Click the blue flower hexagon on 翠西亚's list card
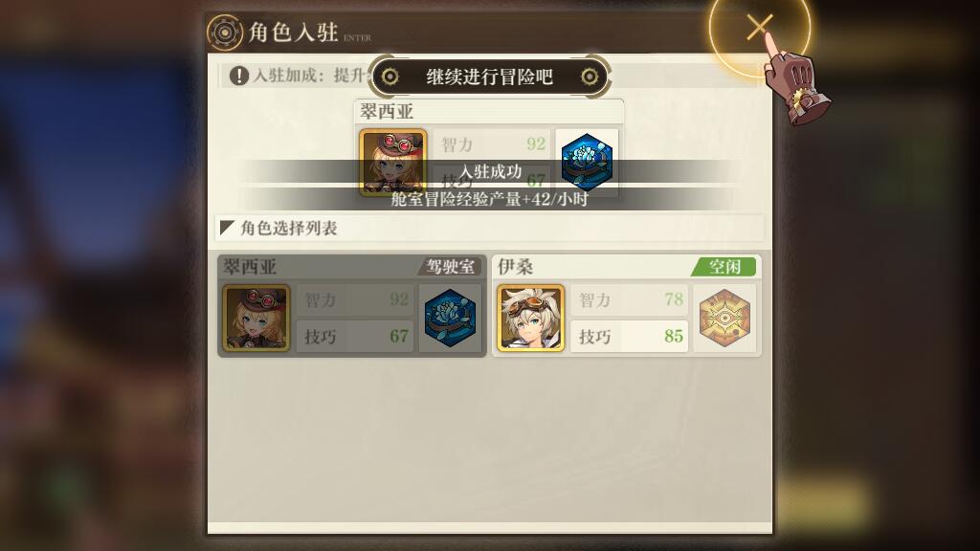The height and width of the screenshot is (551, 980). click(x=450, y=318)
